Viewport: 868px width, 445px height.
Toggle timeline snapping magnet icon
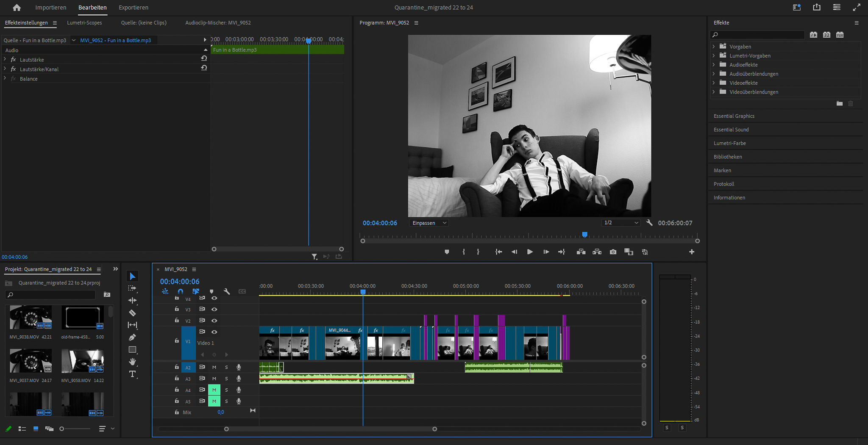[180, 291]
